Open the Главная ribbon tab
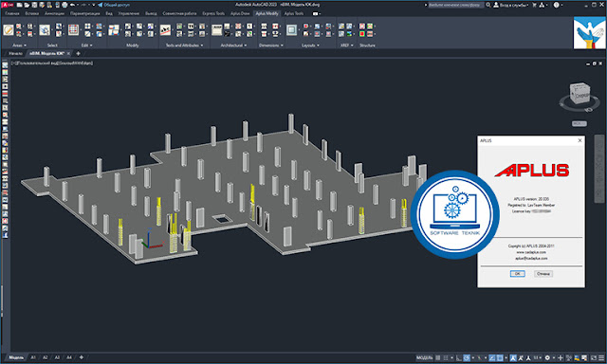Viewport: 607px width, 364px height. pos(12,13)
